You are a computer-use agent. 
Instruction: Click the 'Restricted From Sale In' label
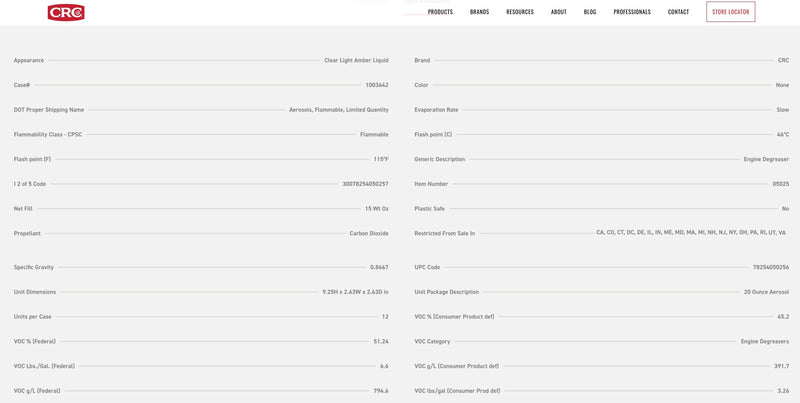pyautogui.click(x=445, y=233)
